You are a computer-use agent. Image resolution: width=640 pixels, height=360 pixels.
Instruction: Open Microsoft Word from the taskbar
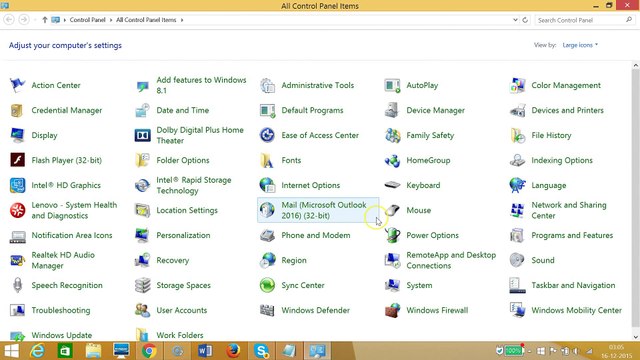pos(205,351)
